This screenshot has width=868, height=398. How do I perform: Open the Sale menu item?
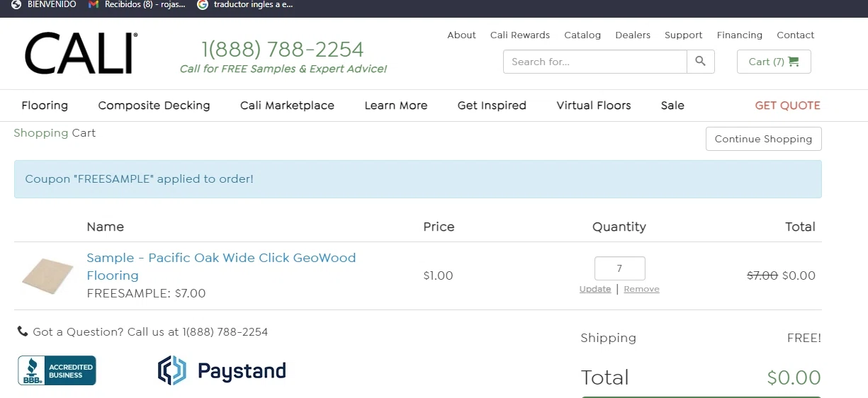click(x=672, y=106)
